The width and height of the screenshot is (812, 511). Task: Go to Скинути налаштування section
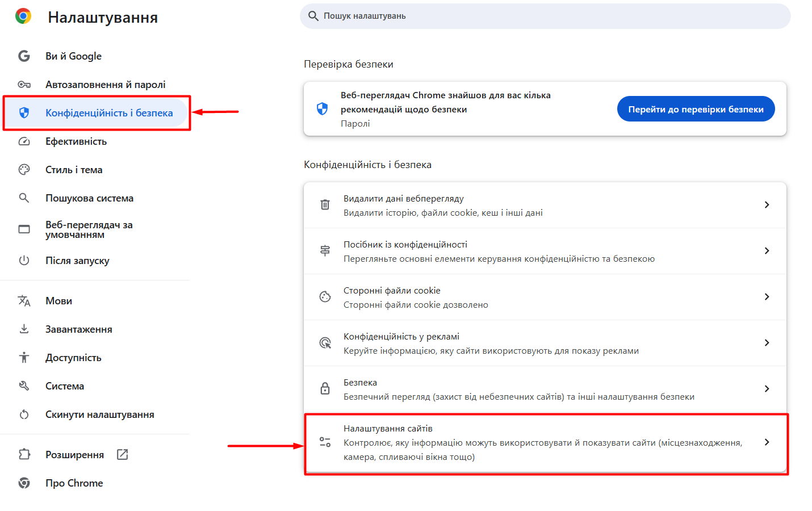click(x=99, y=414)
